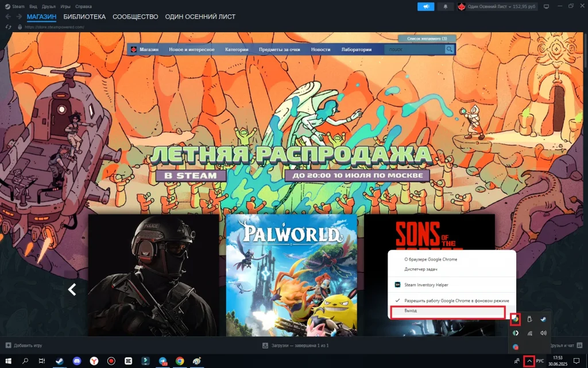
Task: Open the Palworld game capsule
Action: tap(291, 275)
